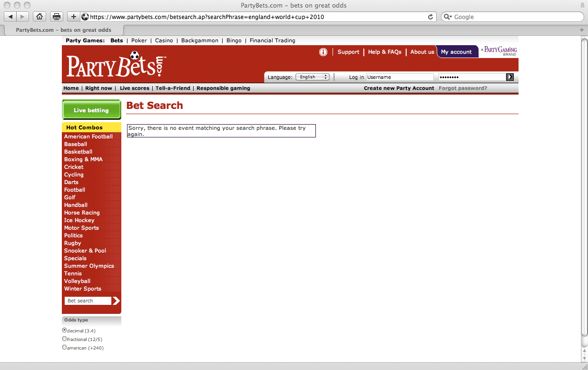
Task: Open Financial Trading in Party Games bar
Action: (273, 40)
